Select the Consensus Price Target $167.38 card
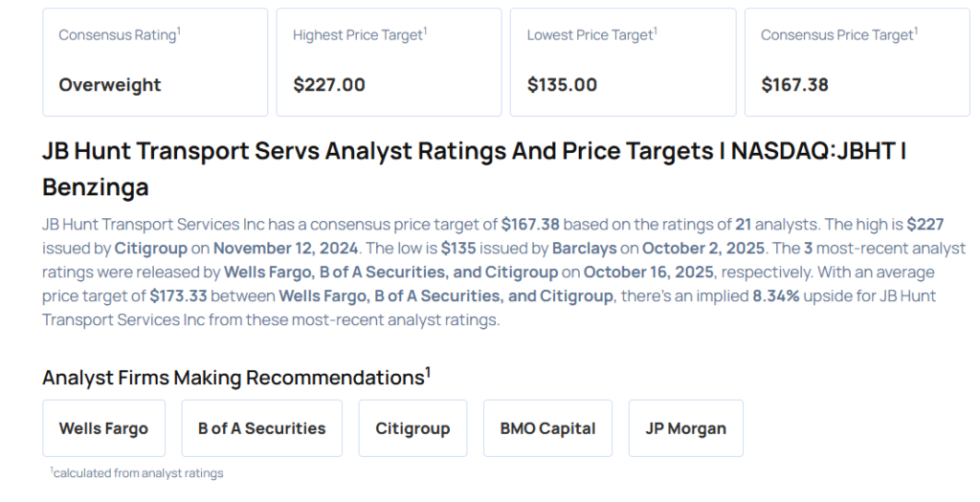The height and width of the screenshot is (502, 980). [x=857, y=62]
